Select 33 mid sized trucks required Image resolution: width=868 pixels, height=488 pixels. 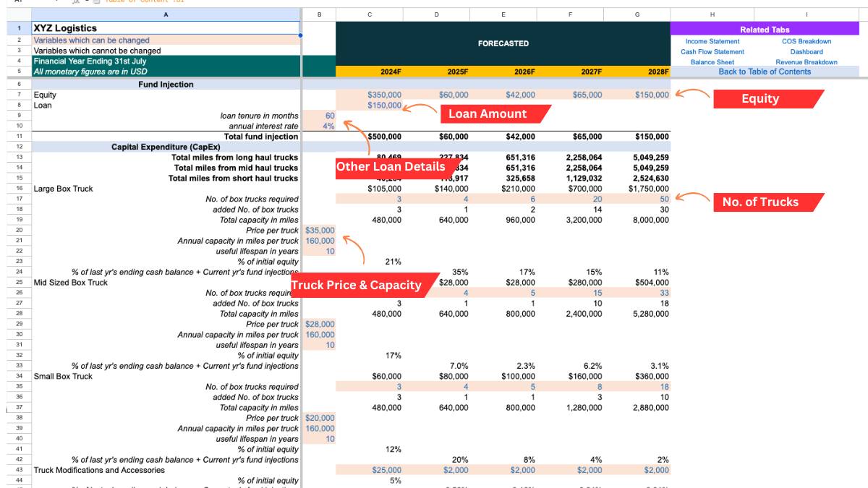pos(637,293)
